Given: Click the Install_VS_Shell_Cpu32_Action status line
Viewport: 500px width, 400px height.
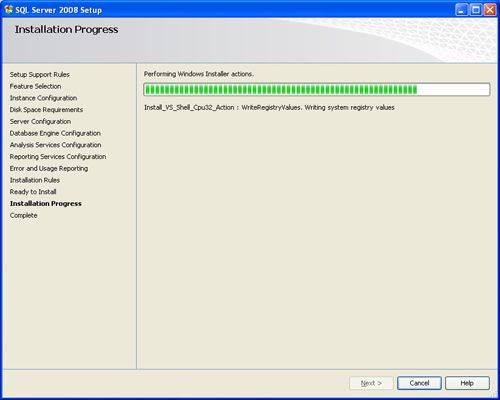Looking at the screenshot, I should click(269, 107).
